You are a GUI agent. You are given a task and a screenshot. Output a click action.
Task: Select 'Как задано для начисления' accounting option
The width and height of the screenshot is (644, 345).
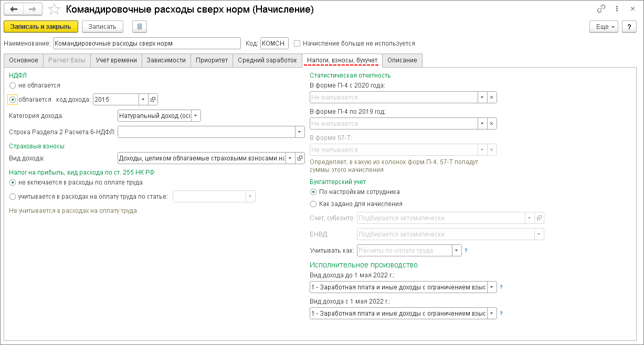[314, 204]
